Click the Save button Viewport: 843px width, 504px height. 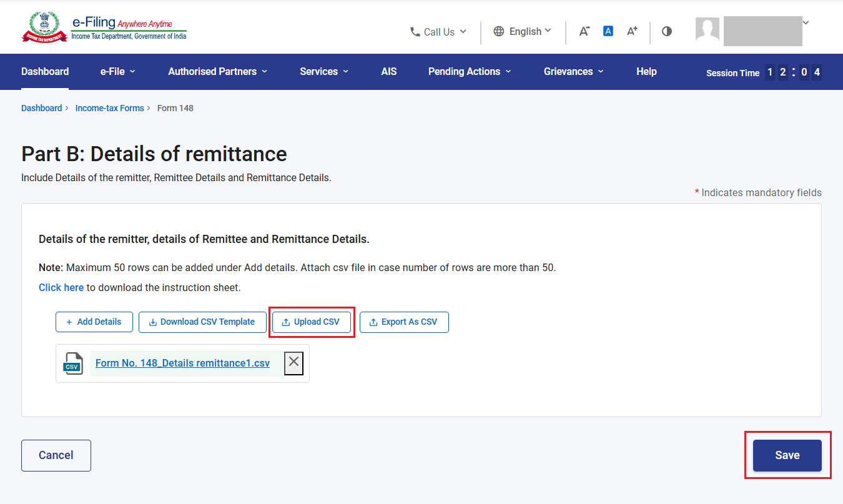point(787,455)
